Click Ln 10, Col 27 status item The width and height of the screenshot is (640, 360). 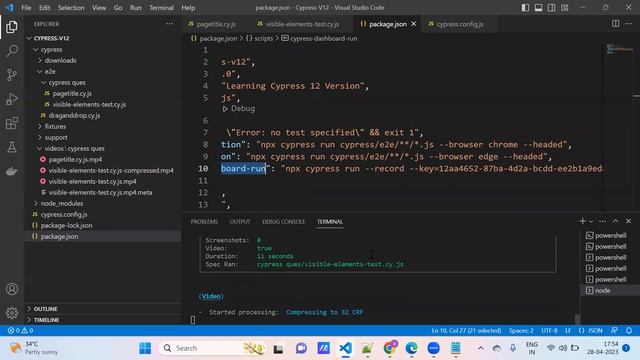pos(467,330)
